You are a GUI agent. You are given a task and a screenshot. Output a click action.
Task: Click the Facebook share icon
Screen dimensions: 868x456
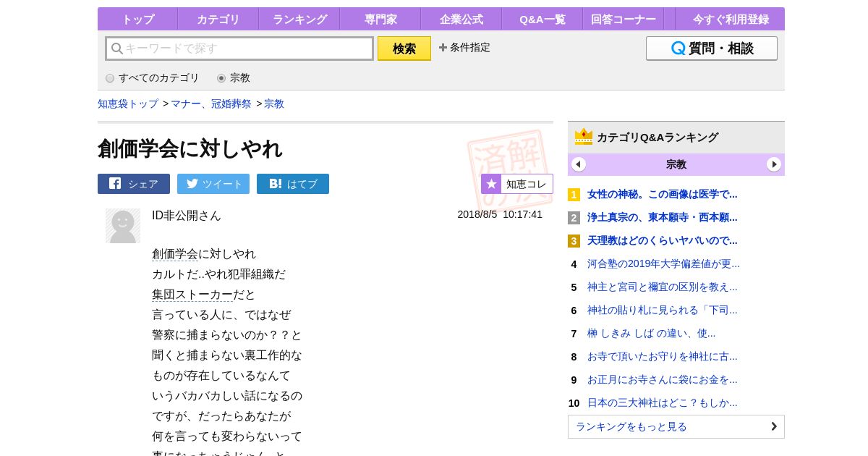pos(115,184)
